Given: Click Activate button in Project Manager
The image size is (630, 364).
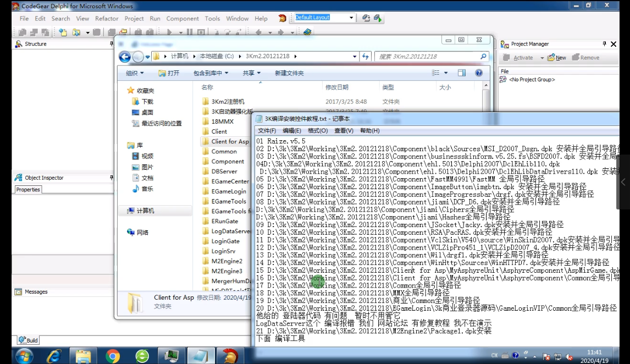Looking at the screenshot, I should (x=518, y=57).
